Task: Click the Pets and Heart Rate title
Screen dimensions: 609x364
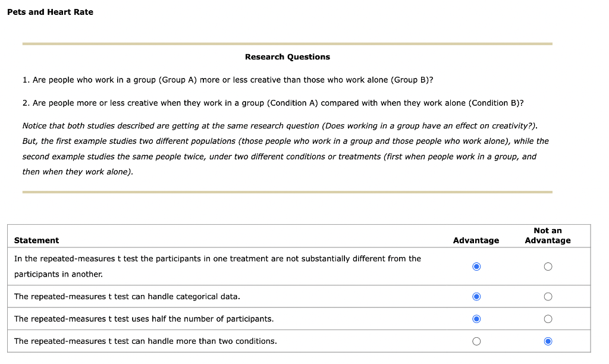Action: point(50,12)
